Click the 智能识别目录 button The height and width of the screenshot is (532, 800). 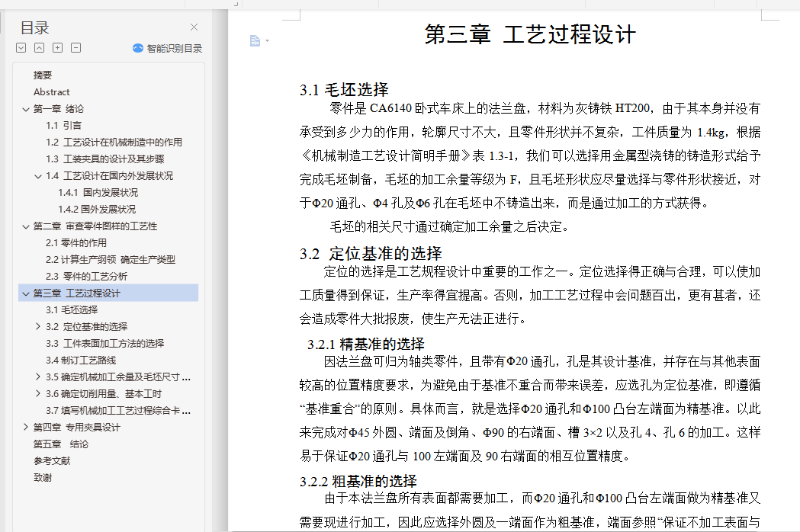point(167,49)
